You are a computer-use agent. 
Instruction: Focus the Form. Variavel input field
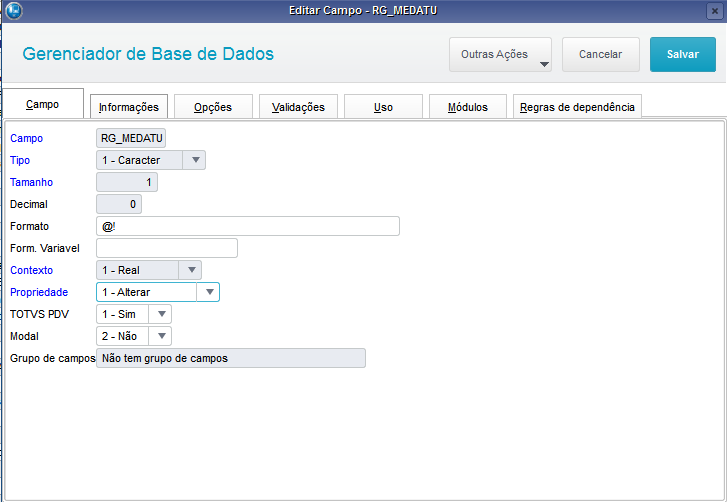[x=167, y=248]
